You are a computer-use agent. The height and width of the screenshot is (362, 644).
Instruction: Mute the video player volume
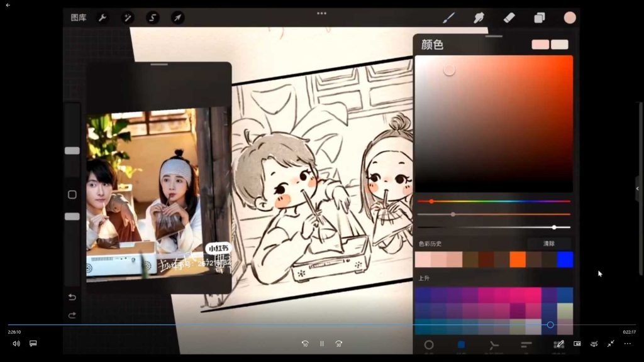16,344
